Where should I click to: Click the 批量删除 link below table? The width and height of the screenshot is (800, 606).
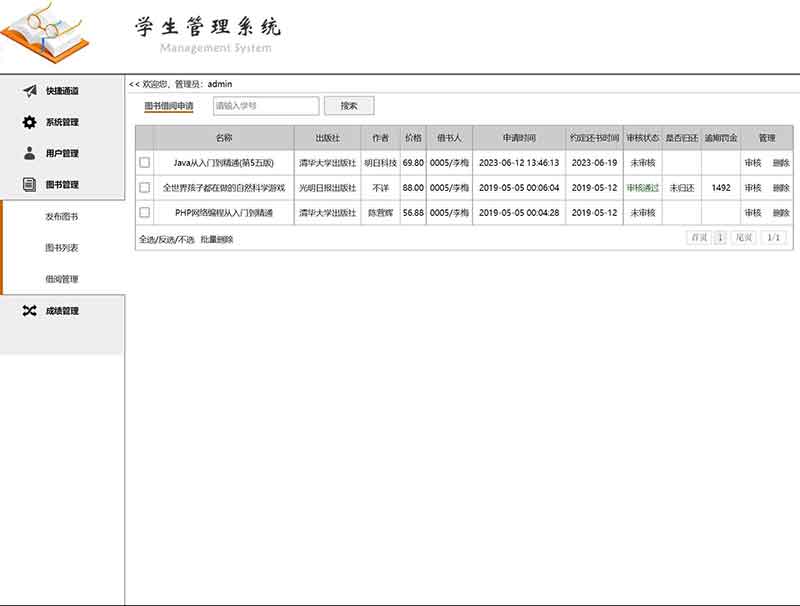tap(217, 239)
